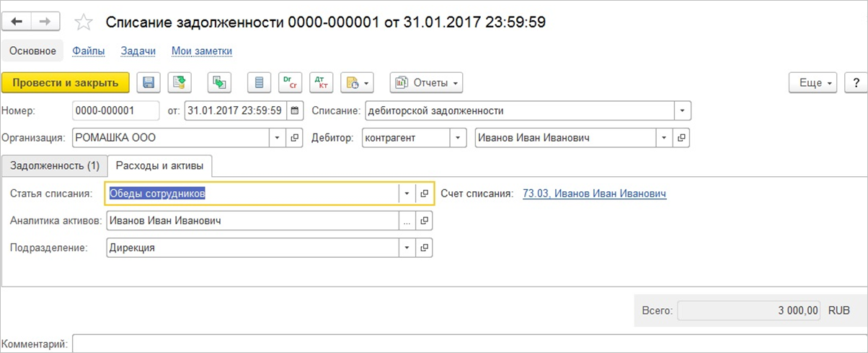Open account link 73.03, Иванов Иван Иванович
868x353 pixels.
coord(594,193)
